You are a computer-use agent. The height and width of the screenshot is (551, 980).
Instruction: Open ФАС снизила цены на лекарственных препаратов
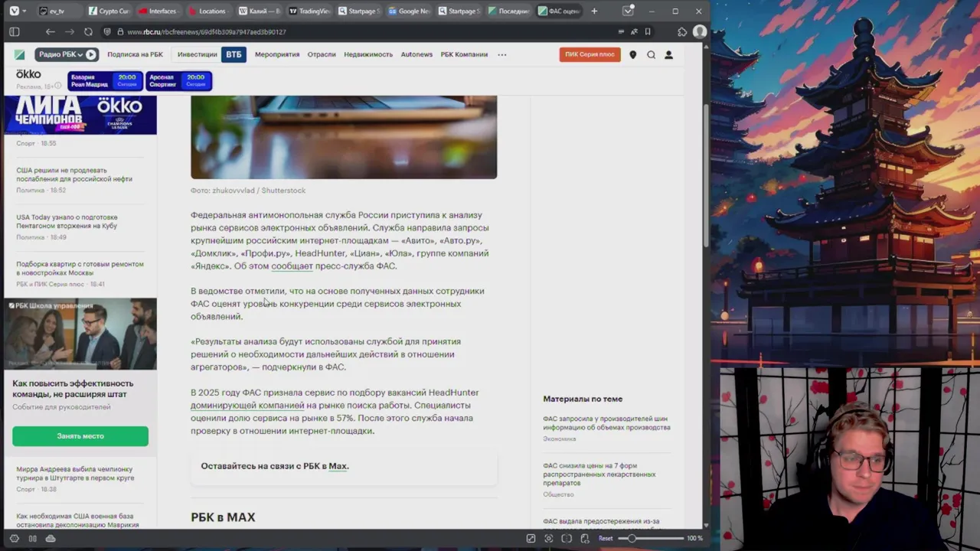(599, 474)
